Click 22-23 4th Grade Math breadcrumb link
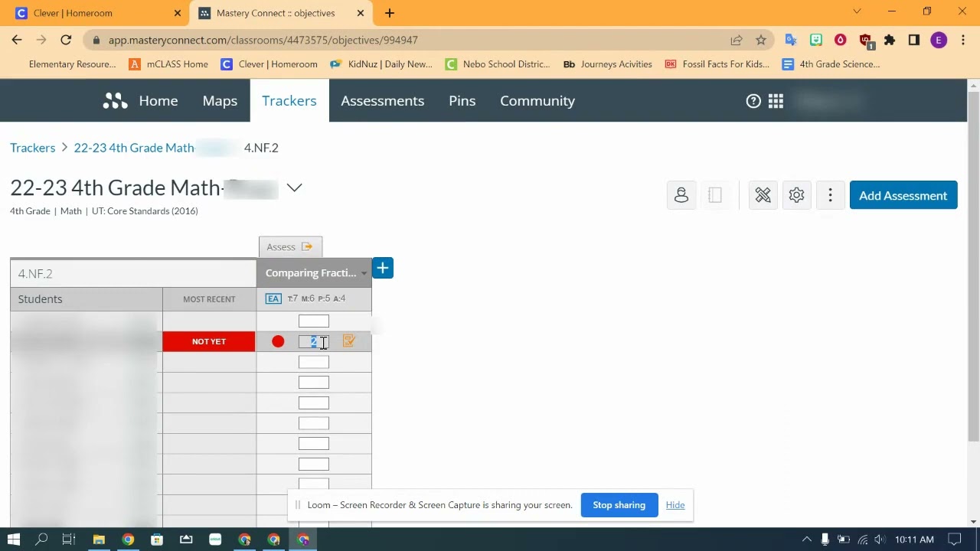 click(134, 148)
